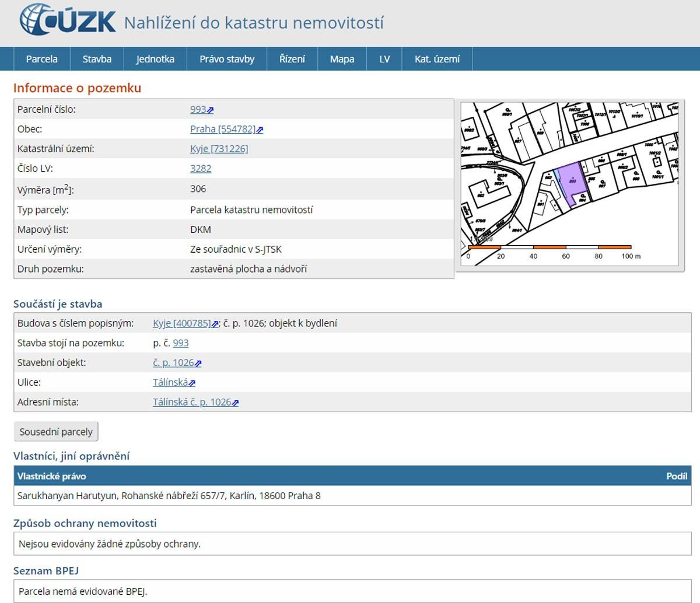700x603 pixels.
Task: Click external-link arrow icon beside parcel 993
Action: (211, 110)
